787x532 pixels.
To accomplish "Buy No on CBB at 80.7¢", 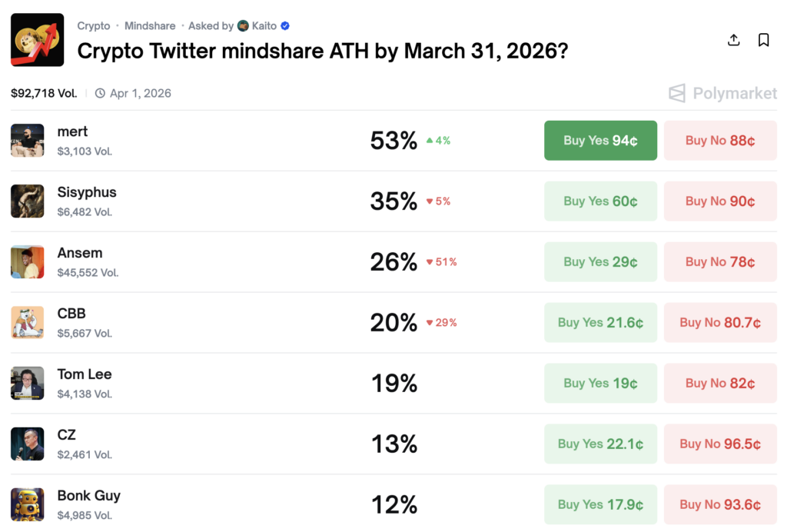I will click(720, 323).
